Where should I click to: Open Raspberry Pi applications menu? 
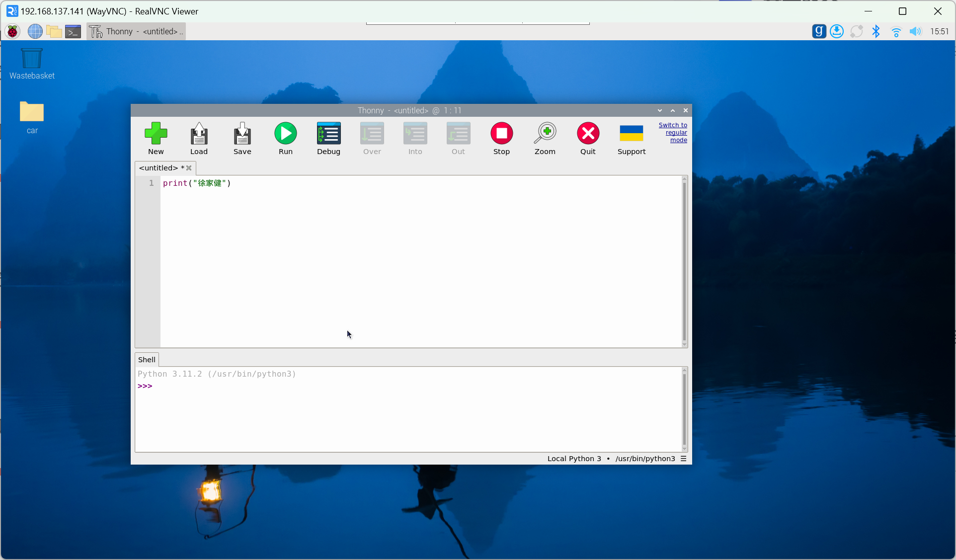[x=12, y=31]
